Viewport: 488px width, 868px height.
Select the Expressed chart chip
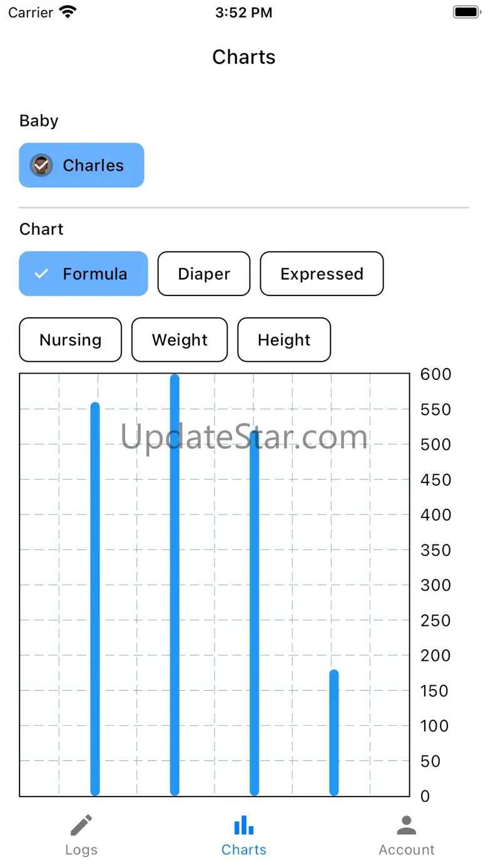[x=322, y=273]
